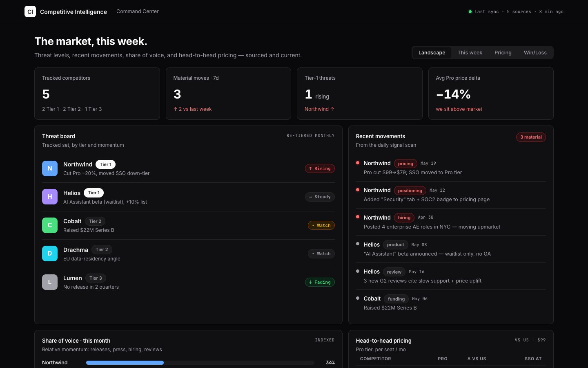Click the 3 material badge
588x368 pixels.
pyautogui.click(x=531, y=137)
